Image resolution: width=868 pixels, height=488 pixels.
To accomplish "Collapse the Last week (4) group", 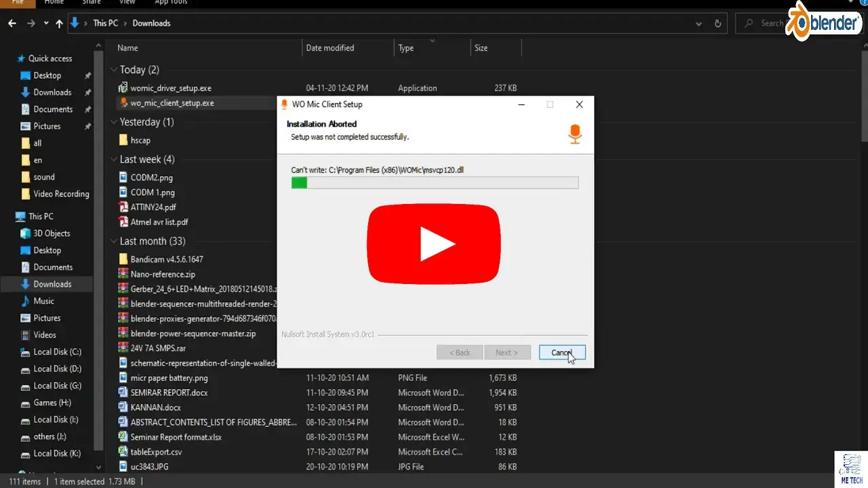I will coord(114,159).
